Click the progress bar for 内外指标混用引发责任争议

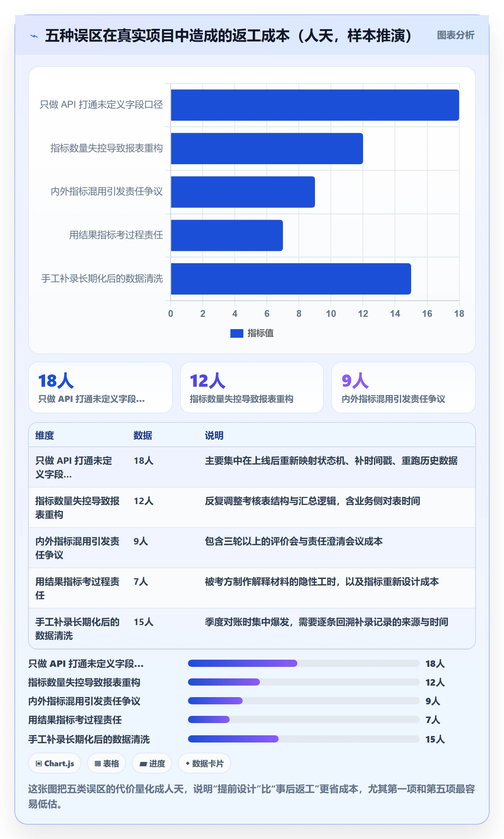coord(304,701)
